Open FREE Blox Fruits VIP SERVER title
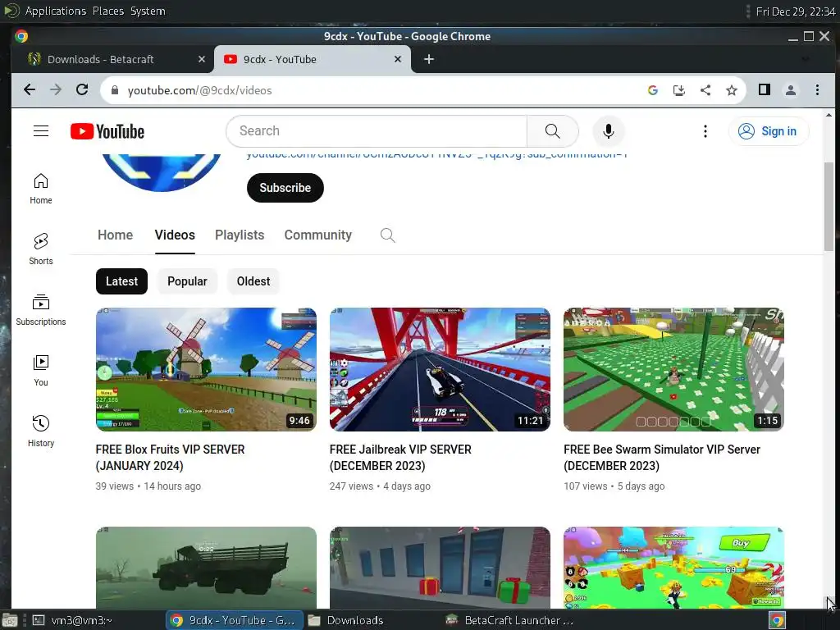This screenshot has height=630, width=840. (x=171, y=458)
